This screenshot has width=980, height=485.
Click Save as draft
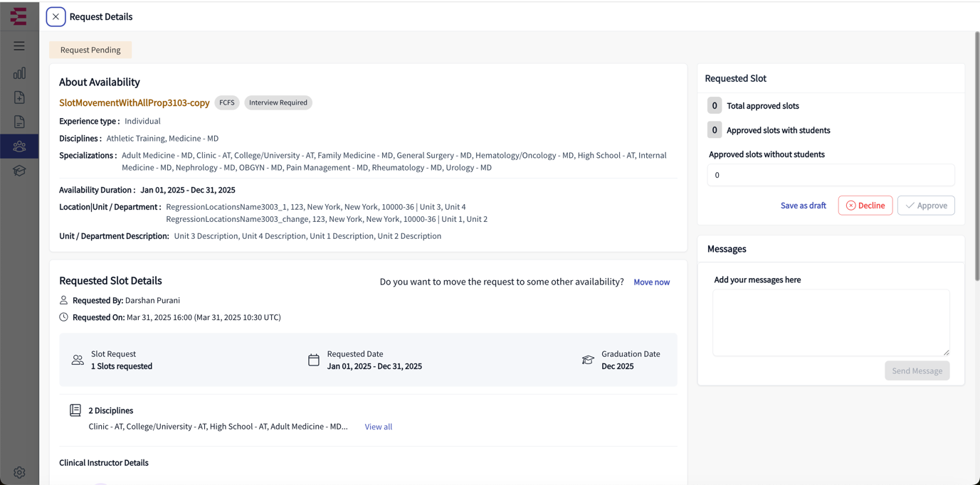804,206
